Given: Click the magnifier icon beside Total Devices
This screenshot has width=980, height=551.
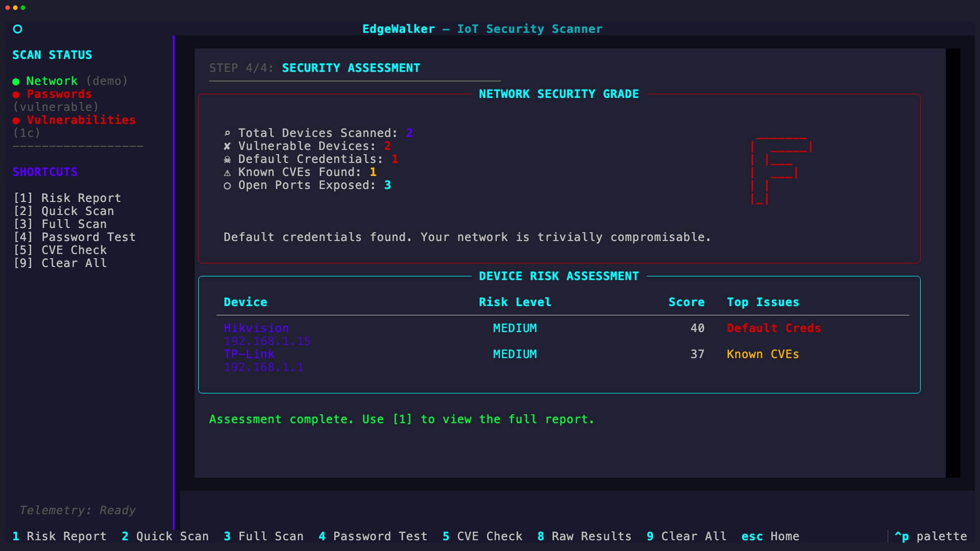Looking at the screenshot, I should tap(227, 134).
